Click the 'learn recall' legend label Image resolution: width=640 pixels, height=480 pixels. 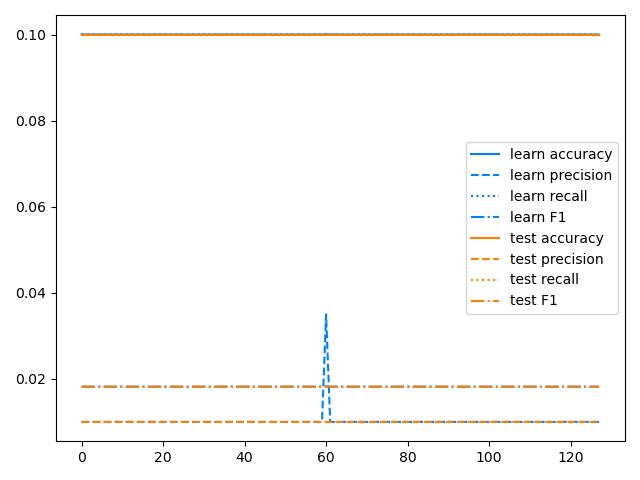[548, 196]
